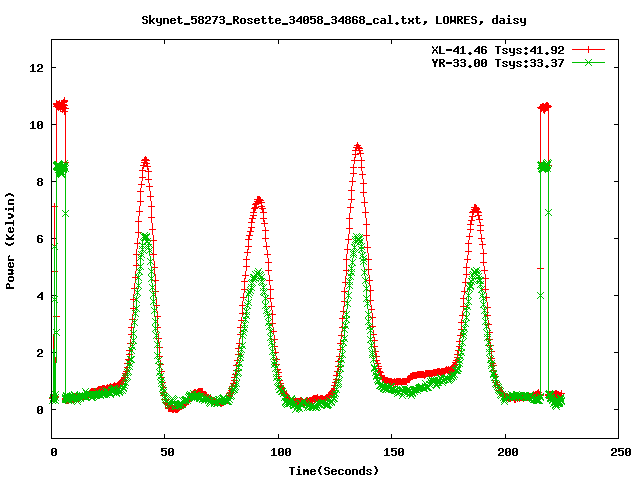
Task: Click the green peak top near 90 seconds
Action: (x=258, y=274)
